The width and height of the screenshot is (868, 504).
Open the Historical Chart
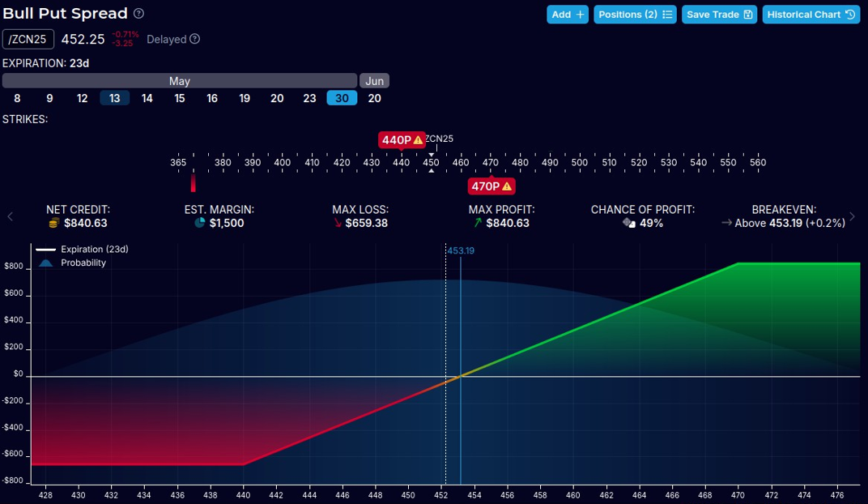811,15
